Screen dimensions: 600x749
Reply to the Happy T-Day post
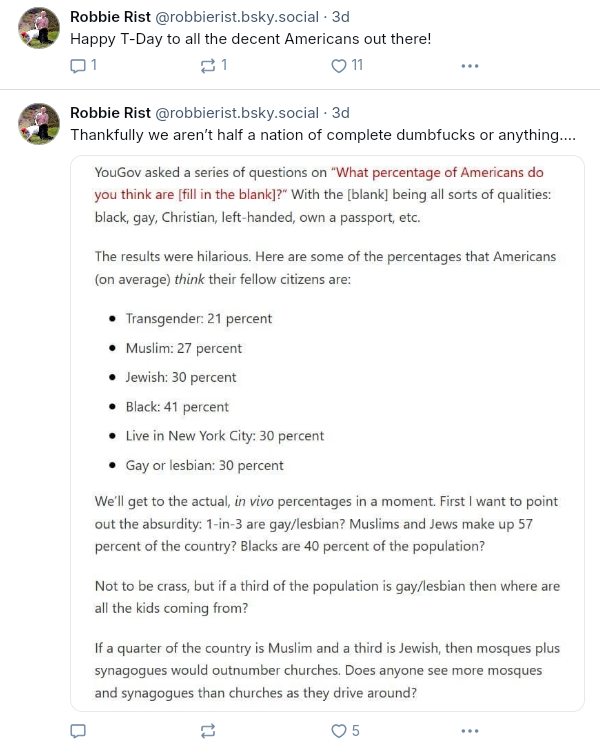tap(78, 66)
